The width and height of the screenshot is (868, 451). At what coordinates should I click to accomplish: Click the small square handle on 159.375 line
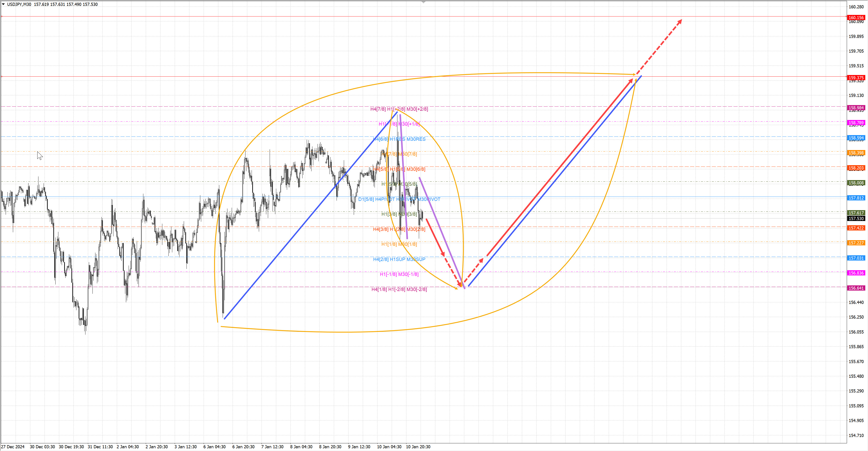[x=2, y=77]
